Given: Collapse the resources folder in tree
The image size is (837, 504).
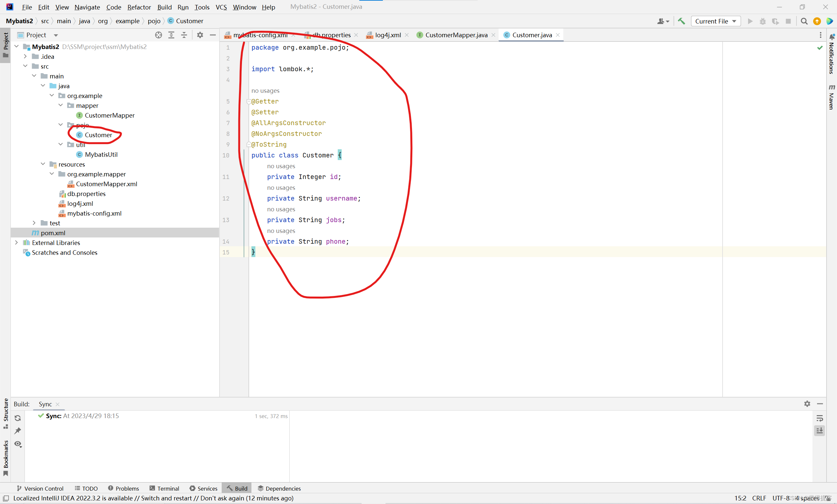Looking at the screenshot, I should click(x=43, y=164).
